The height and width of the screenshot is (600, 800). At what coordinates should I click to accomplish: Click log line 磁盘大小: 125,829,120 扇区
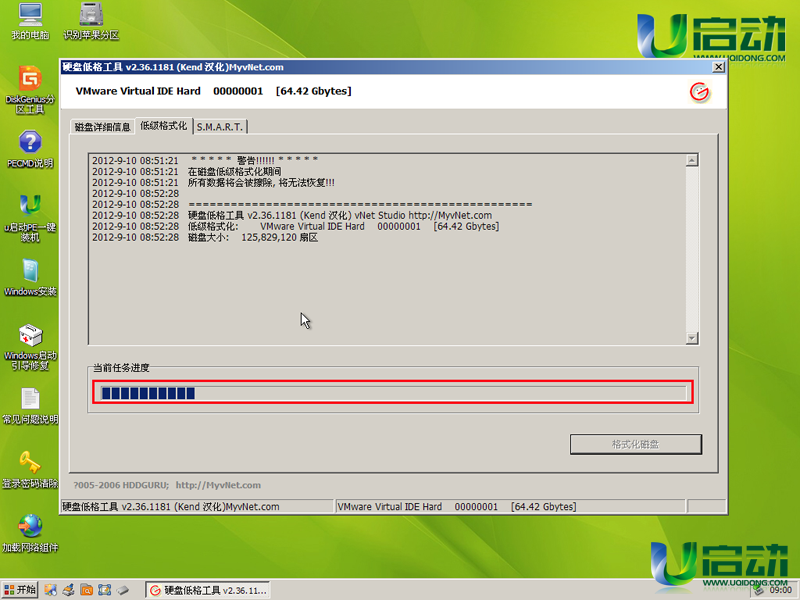point(205,237)
